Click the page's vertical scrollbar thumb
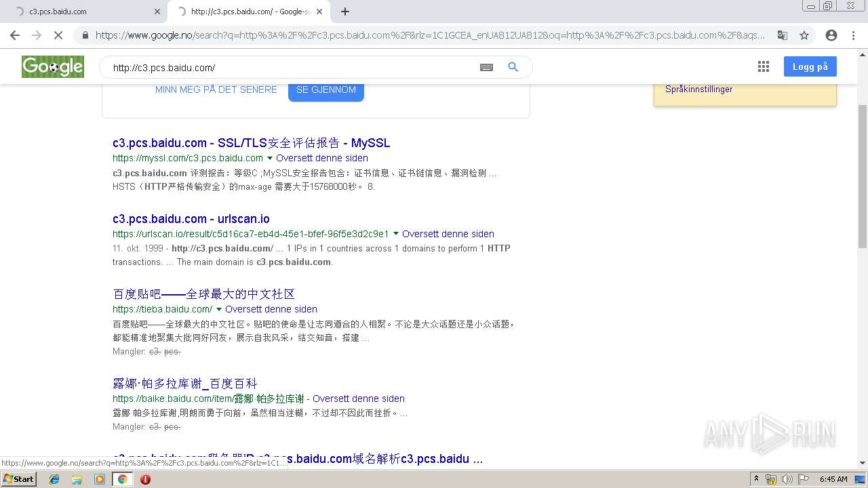Screen dimensions: 868x488 pyautogui.click(x=863, y=176)
